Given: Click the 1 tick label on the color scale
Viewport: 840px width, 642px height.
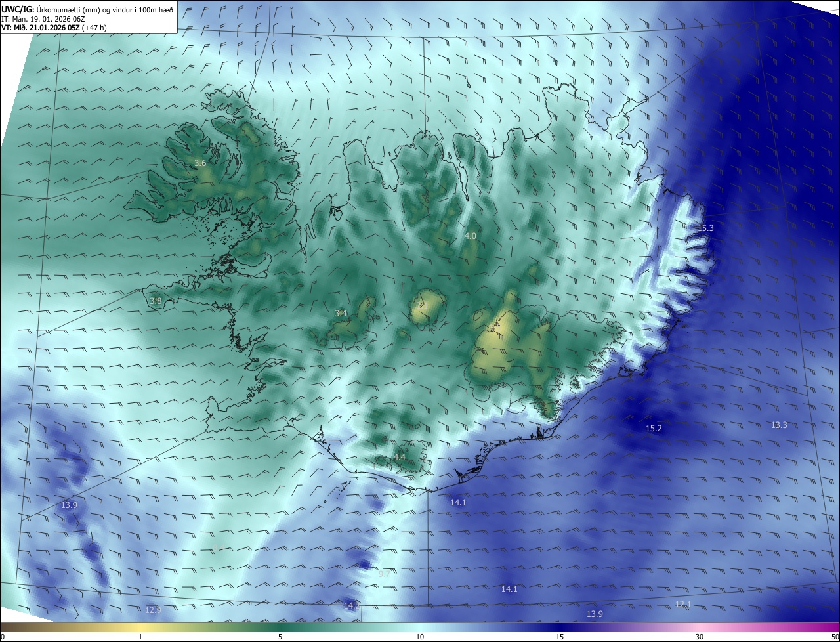Looking at the screenshot, I should (x=140, y=637).
